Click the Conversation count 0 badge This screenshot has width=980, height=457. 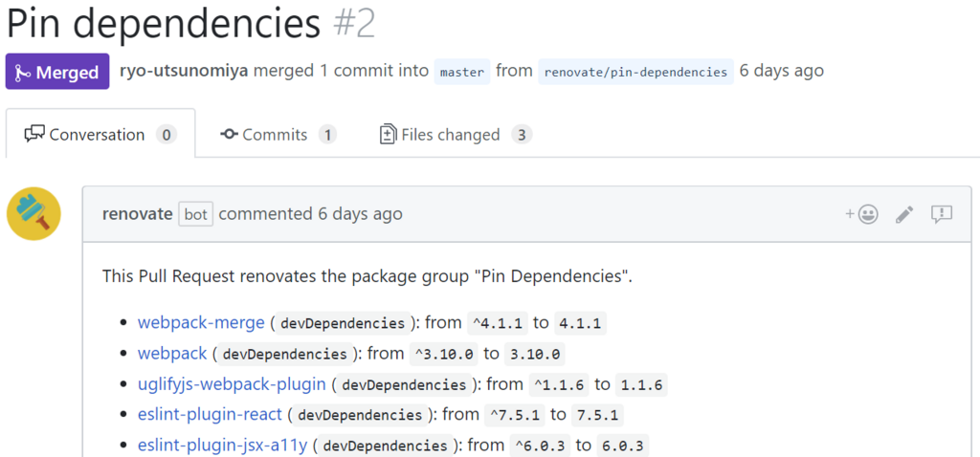point(167,134)
